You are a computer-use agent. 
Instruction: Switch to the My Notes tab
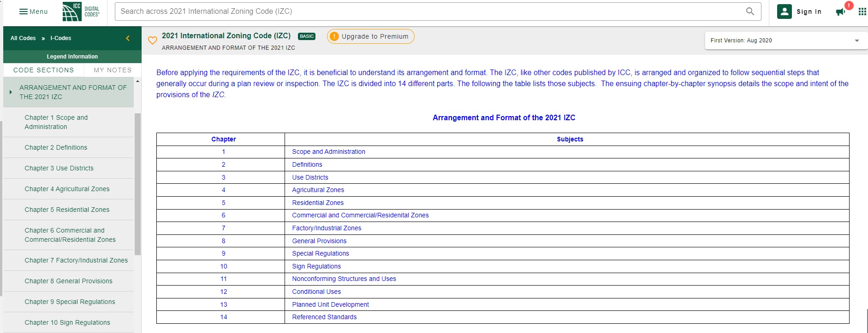(113, 70)
